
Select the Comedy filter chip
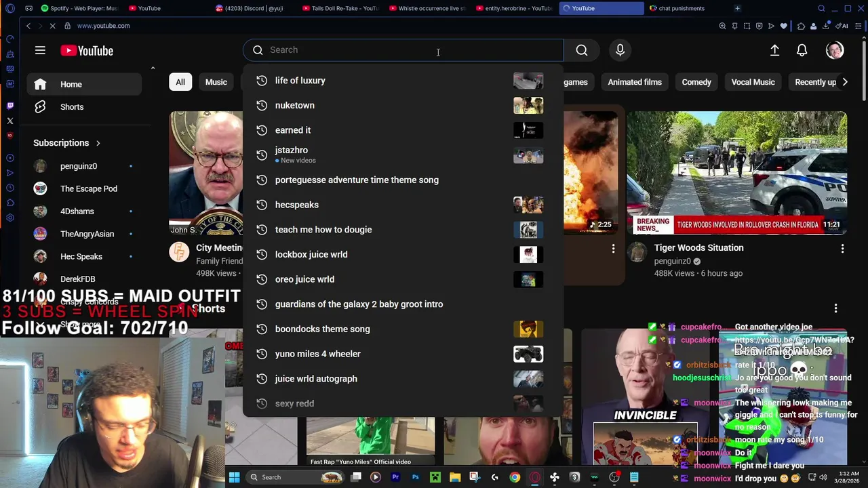[696, 82]
